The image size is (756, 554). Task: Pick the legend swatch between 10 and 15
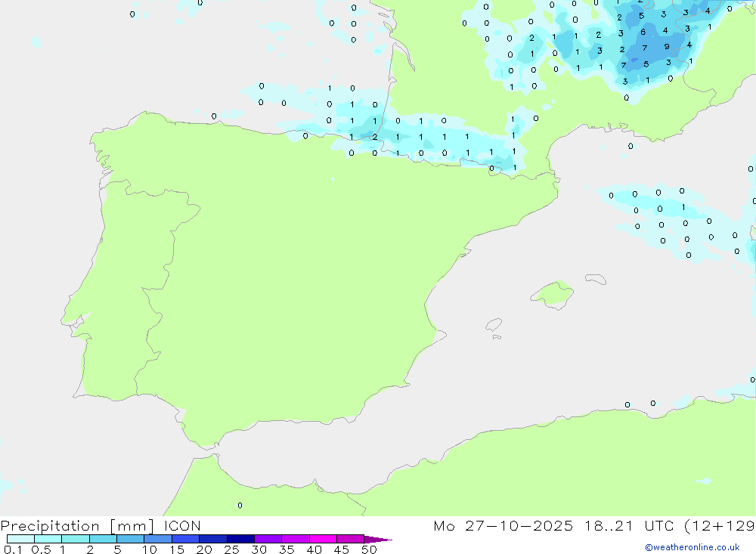tap(158, 539)
